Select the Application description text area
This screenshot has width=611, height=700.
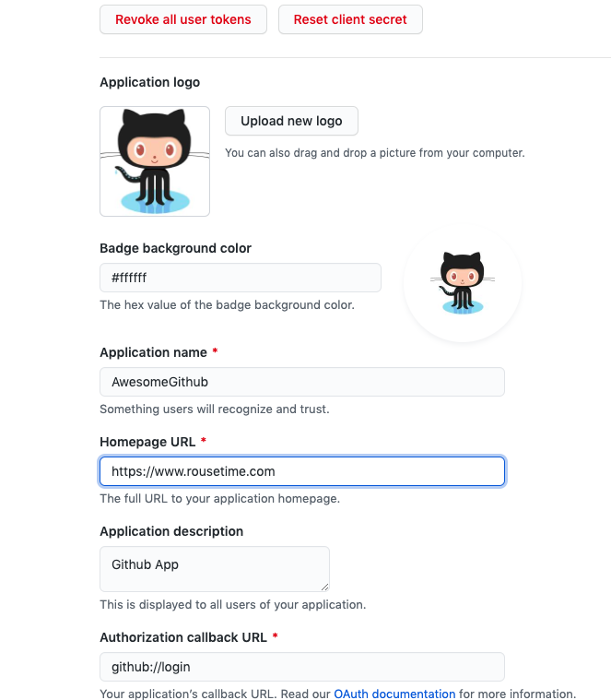pyautogui.click(x=214, y=568)
